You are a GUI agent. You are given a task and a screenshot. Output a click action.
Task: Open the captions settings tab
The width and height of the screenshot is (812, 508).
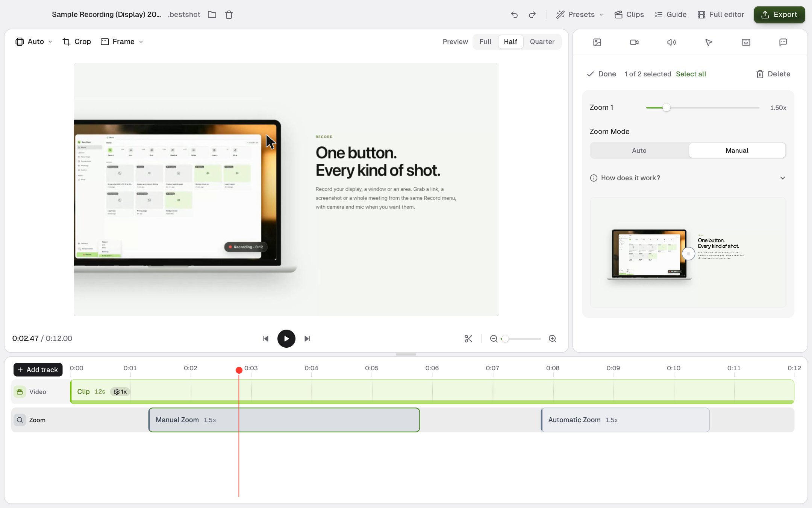(x=783, y=42)
